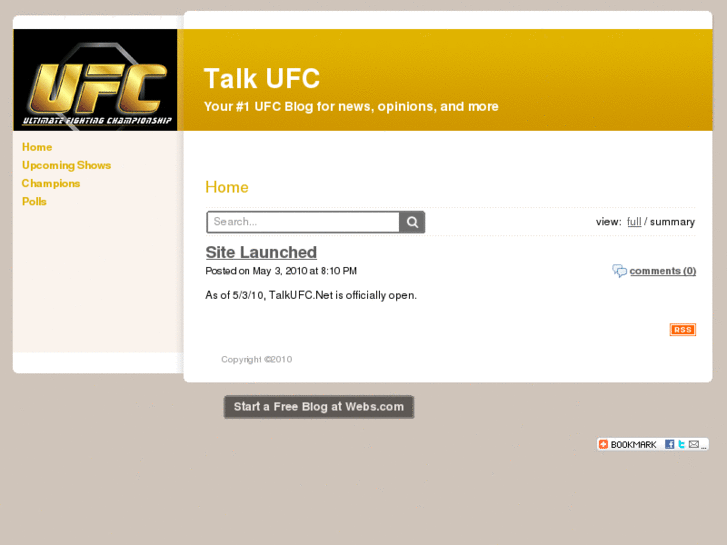The image size is (727, 545).
Task: Click the Talk UFC site title
Action: (262, 78)
